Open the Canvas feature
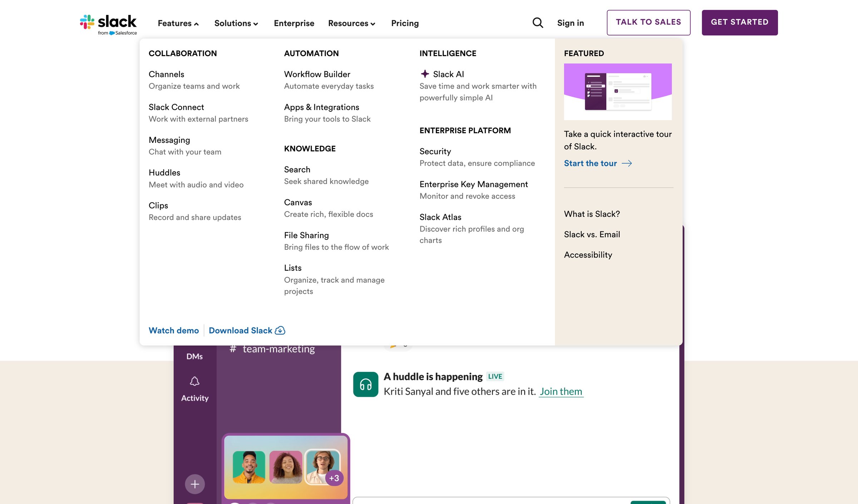 298,203
